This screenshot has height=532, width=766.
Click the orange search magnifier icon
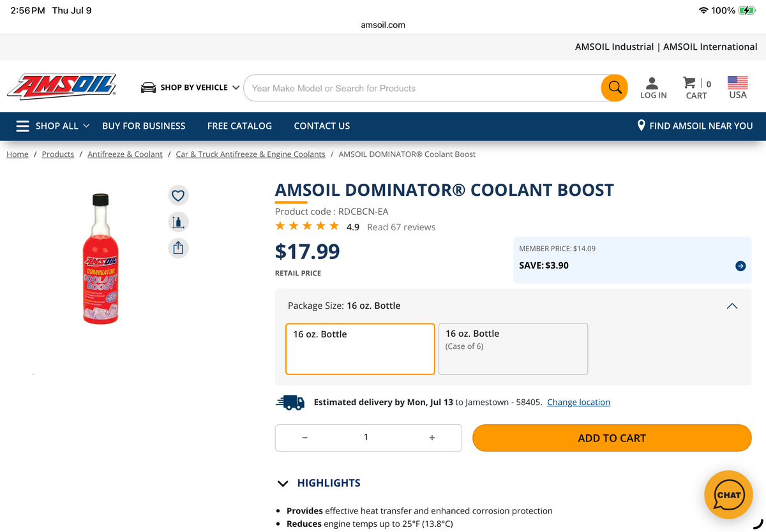click(x=614, y=88)
